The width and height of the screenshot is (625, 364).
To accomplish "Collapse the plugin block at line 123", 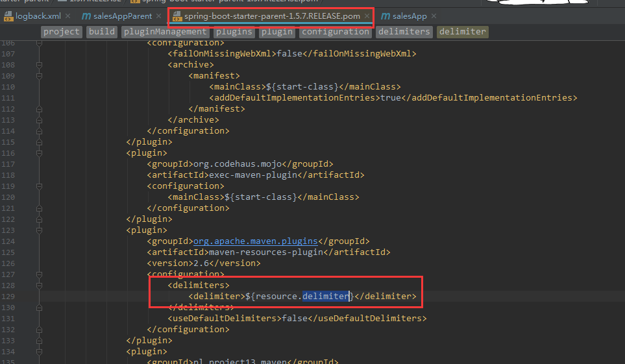I will coord(39,230).
